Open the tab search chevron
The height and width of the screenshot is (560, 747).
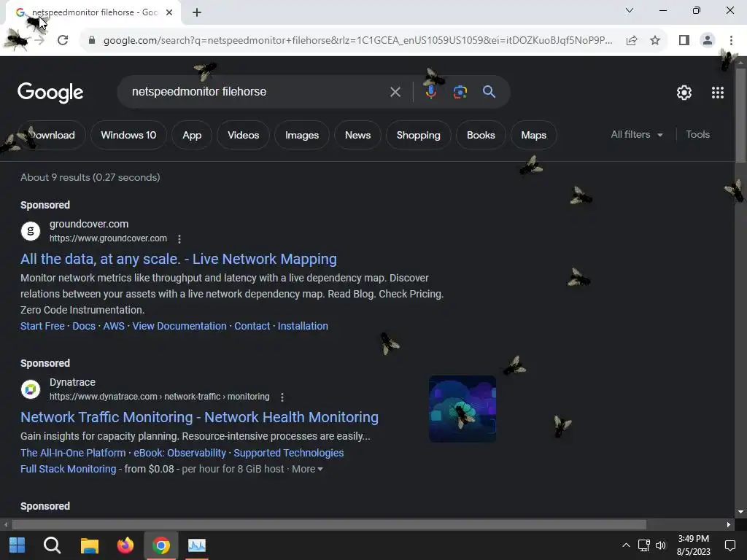pos(630,10)
